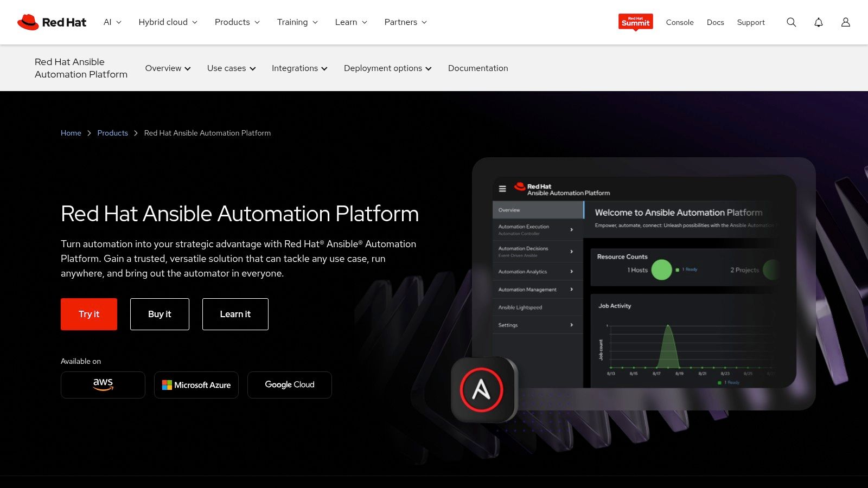The width and height of the screenshot is (868, 488).
Task: Click Automation Execution in dashboard sidebar
Action: pyautogui.click(x=538, y=229)
